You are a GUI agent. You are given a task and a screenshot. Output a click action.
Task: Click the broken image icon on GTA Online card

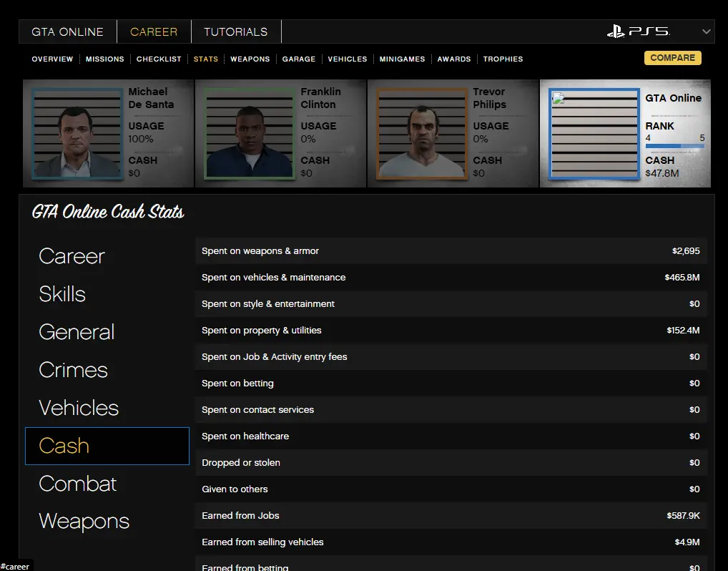[558, 97]
